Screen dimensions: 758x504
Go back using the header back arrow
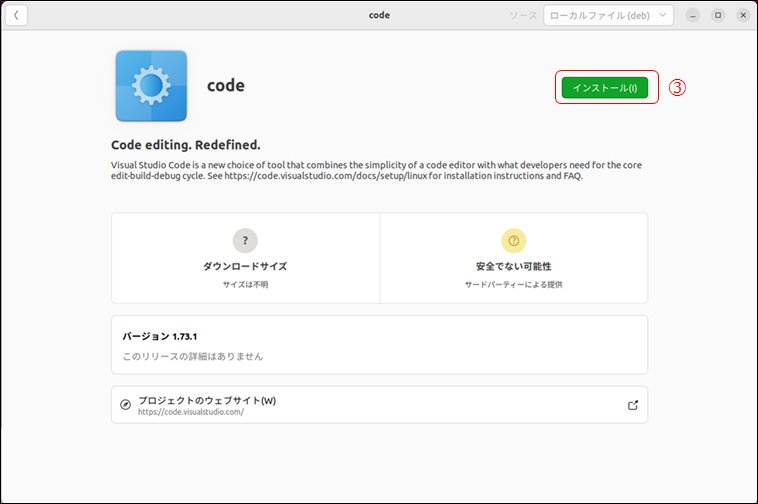(x=16, y=16)
